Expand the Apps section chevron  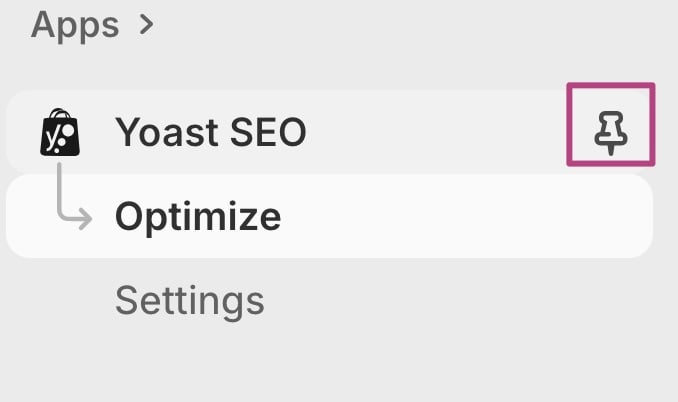click(147, 24)
